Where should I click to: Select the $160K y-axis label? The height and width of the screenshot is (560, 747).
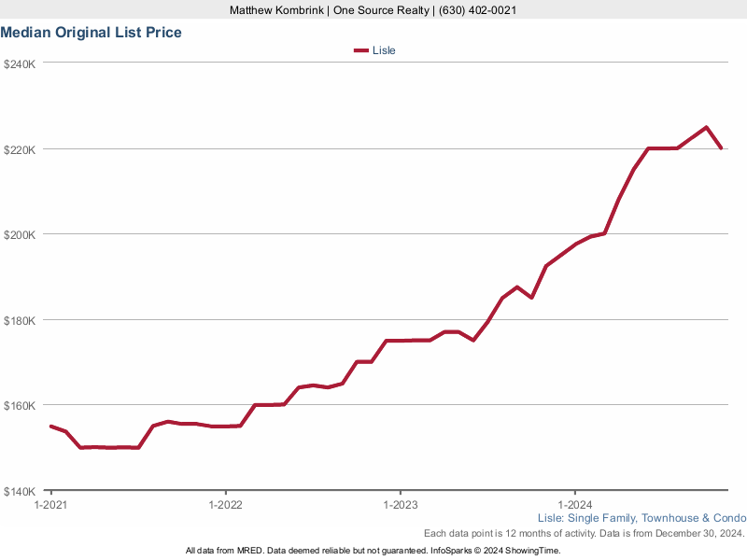tap(20, 406)
